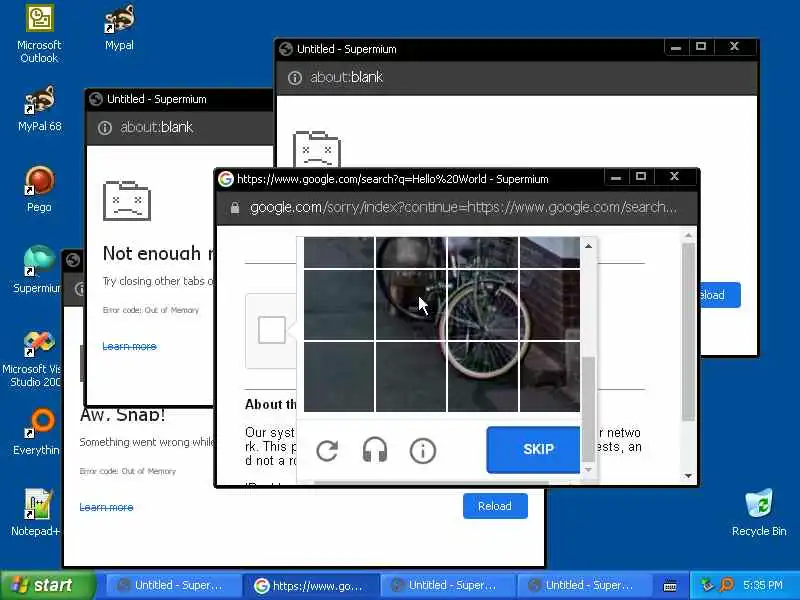The height and width of the screenshot is (600, 800).
Task: Select bottom-right captcha tile
Action: click(x=550, y=377)
